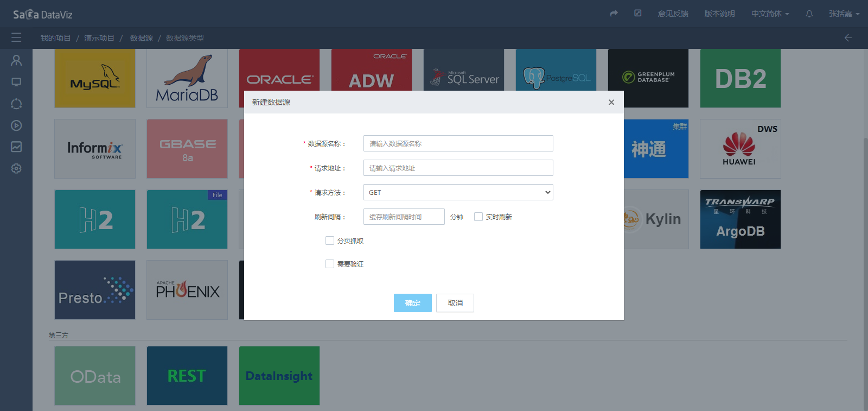The image size is (868, 411).
Task: Open the monitor icon in sidebar
Action: (x=16, y=82)
